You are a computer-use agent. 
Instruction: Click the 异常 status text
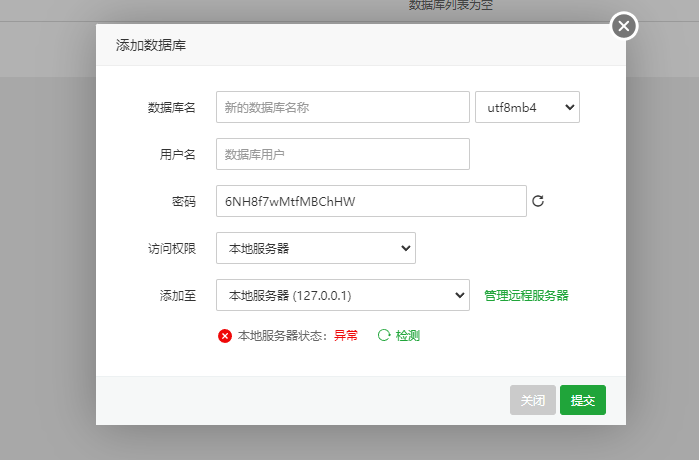pos(346,336)
